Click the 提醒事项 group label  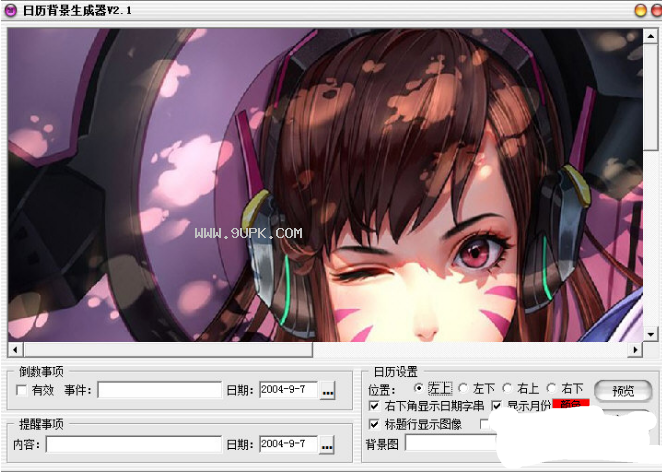point(41,424)
